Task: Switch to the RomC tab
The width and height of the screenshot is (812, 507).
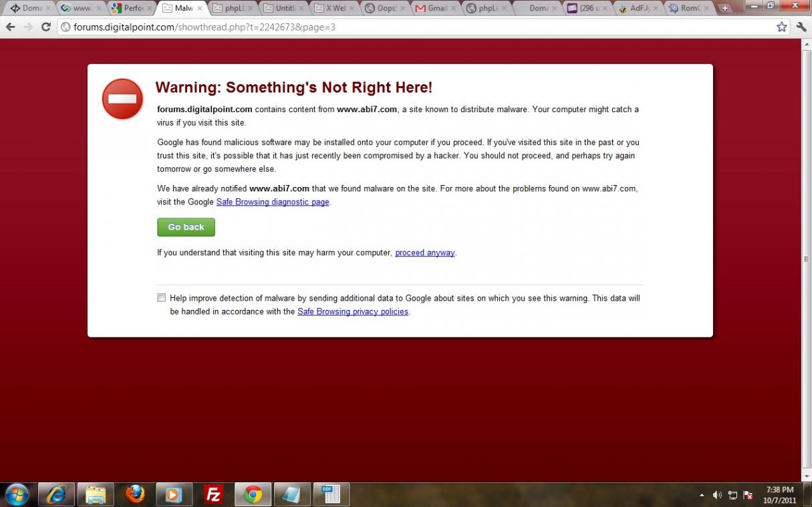Action: 688,9
